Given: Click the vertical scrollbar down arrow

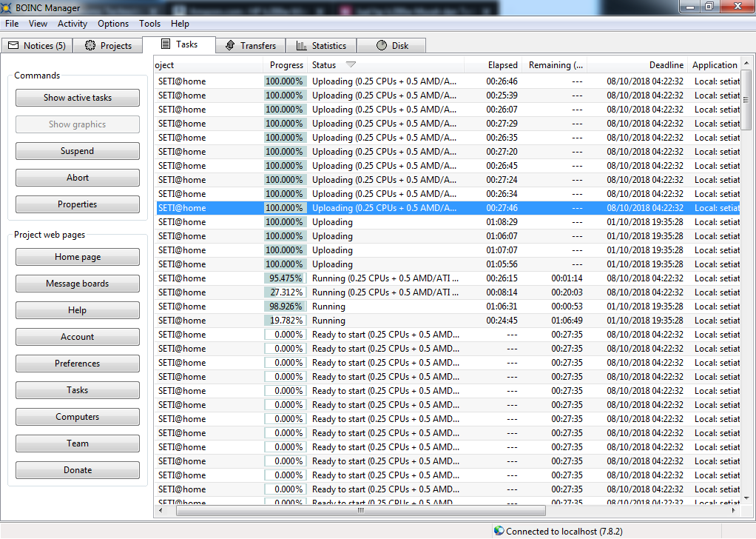Looking at the screenshot, I should 746,498.
